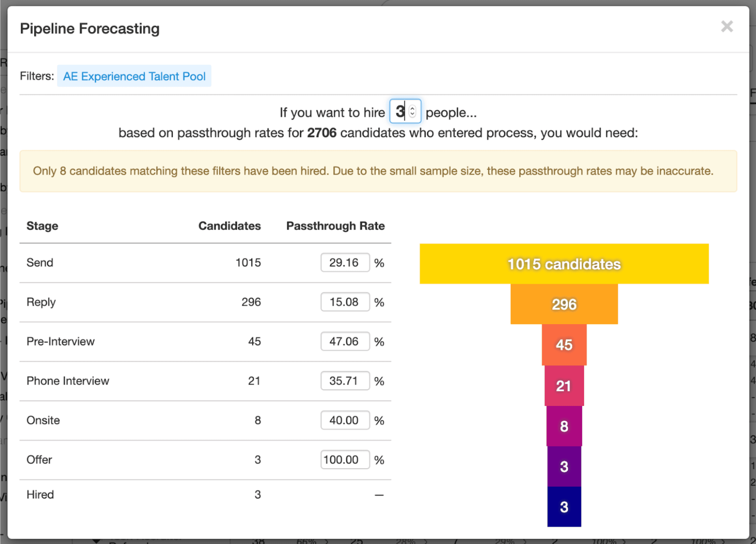Viewport: 756px width, 544px height.
Task: Close the Pipeline Forecasting dialog
Action: [x=727, y=27]
